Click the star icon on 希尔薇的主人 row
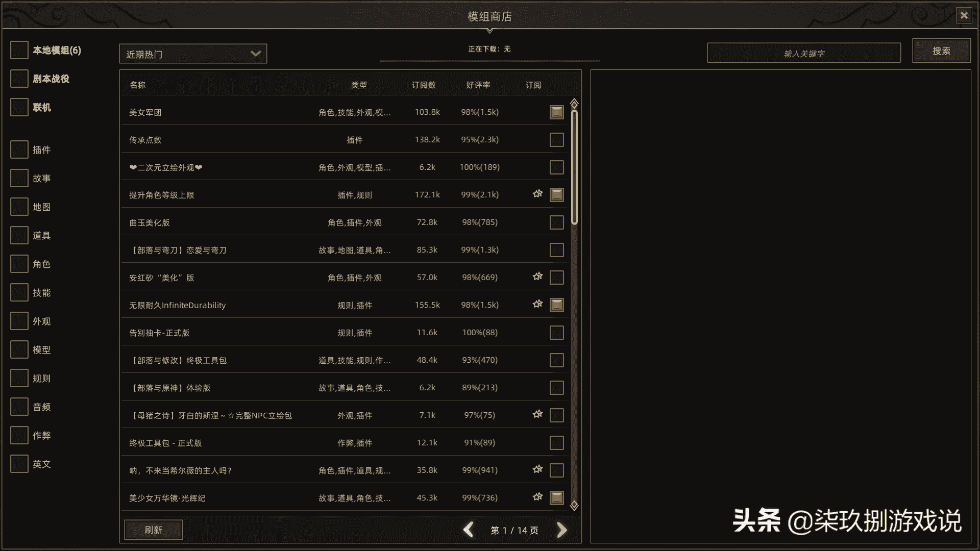Image resolution: width=980 pixels, height=551 pixels. 537,469
